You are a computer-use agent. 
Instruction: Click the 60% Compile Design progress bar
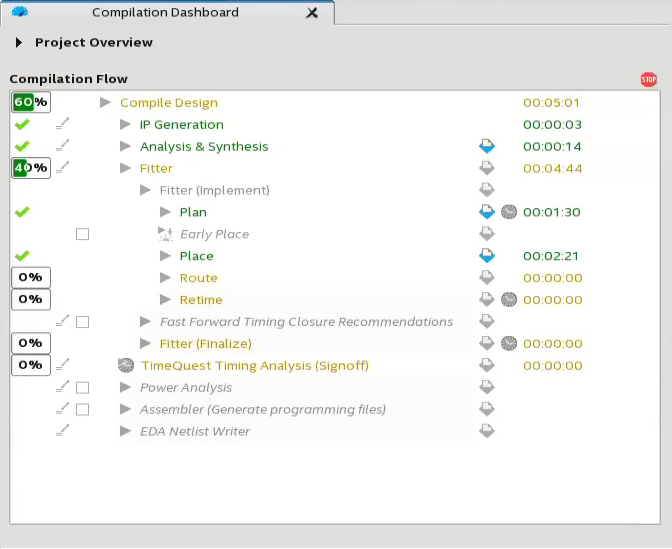pyautogui.click(x=30, y=102)
